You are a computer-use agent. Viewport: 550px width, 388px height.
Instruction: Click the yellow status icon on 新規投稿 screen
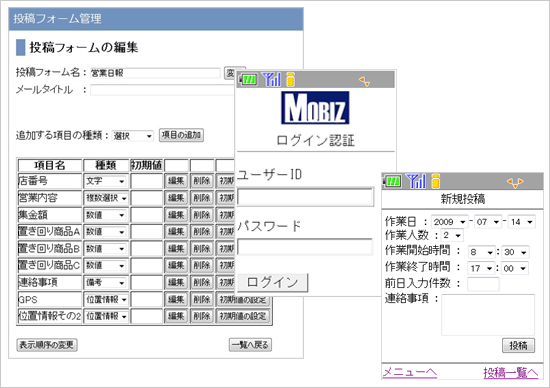[x=436, y=181]
